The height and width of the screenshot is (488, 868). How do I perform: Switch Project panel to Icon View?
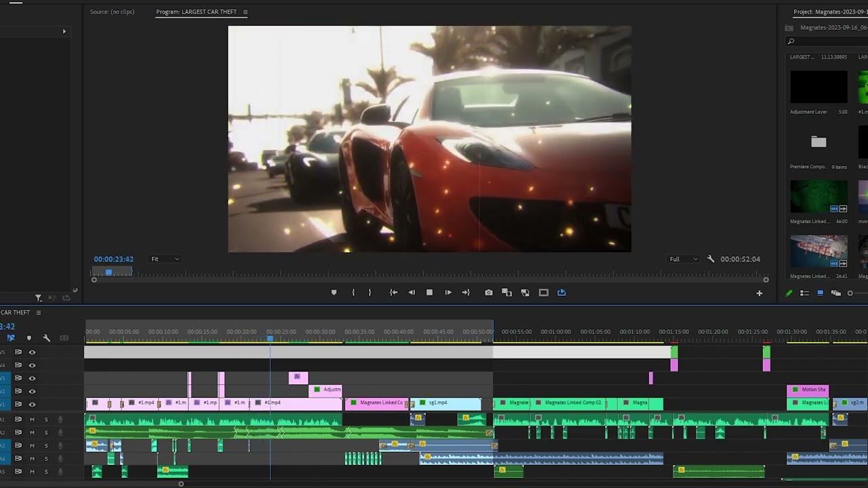click(820, 293)
